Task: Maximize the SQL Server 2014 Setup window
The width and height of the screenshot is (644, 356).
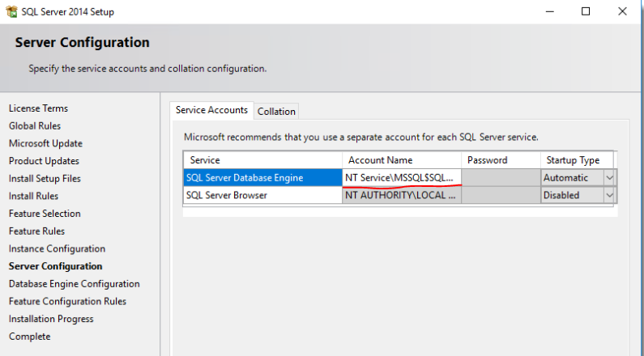Action: coord(586,11)
